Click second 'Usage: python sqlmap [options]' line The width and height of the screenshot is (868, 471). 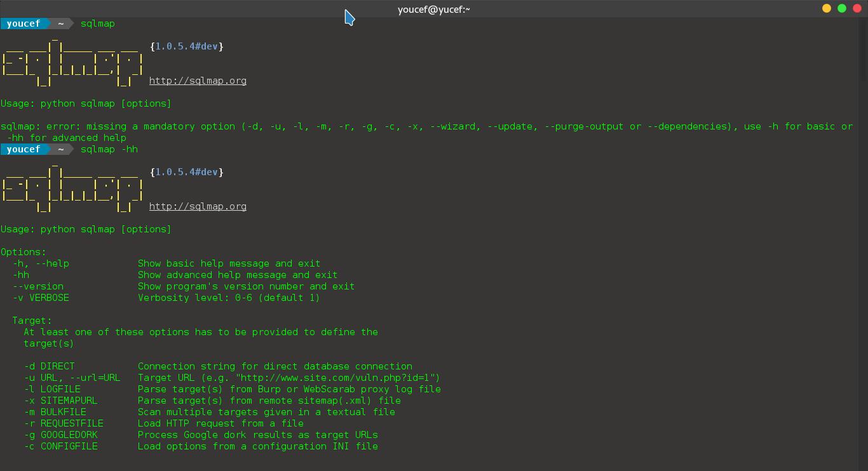coord(86,229)
